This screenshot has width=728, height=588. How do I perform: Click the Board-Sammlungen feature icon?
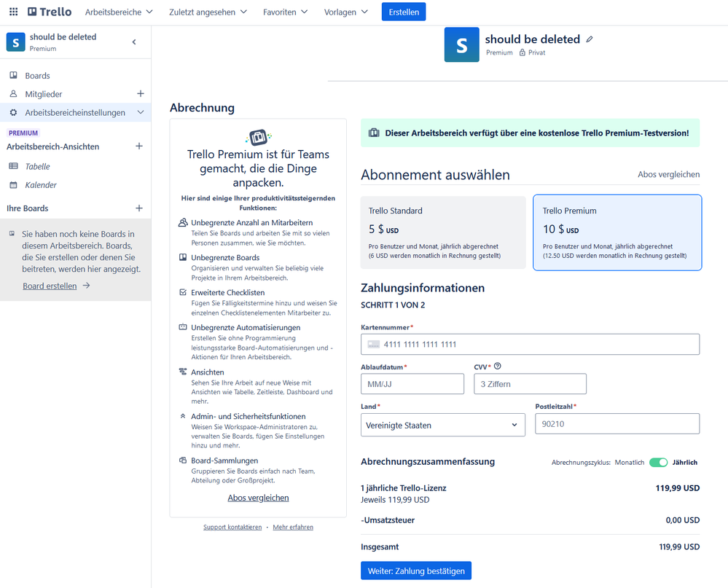click(183, 460)
